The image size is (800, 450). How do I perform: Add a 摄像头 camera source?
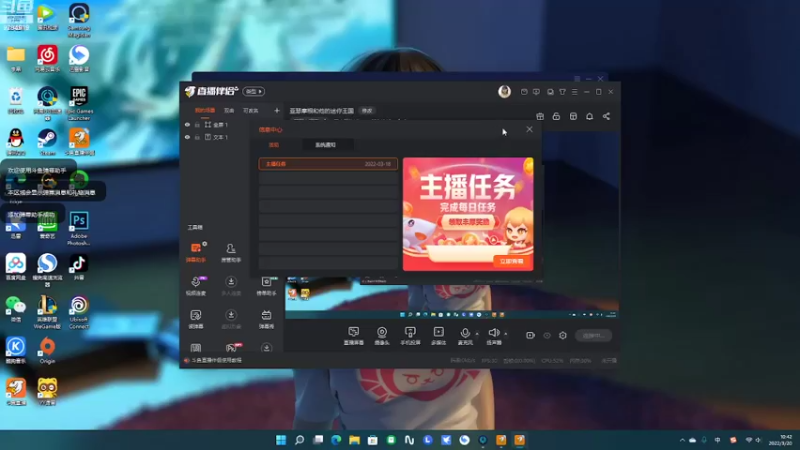click(382, 336)
